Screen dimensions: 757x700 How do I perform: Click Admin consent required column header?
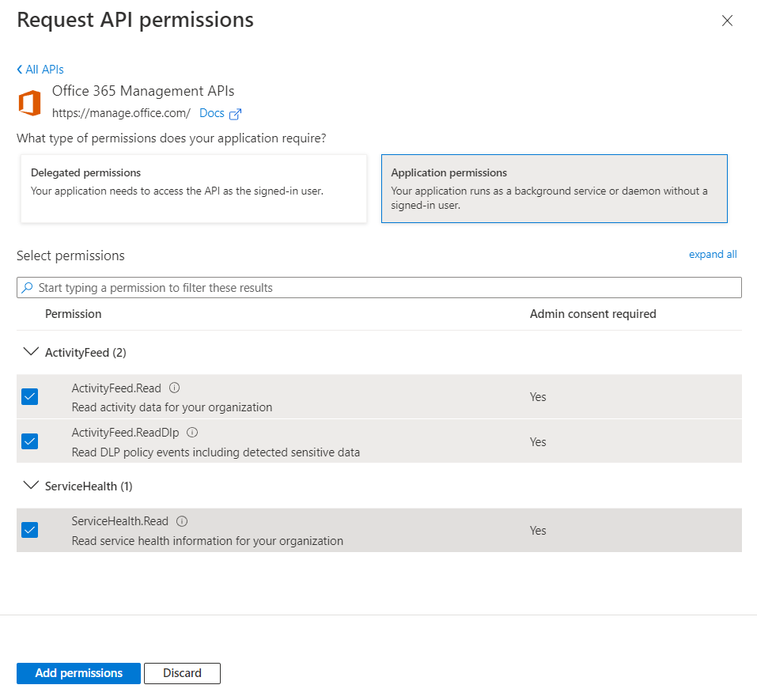[592, 314]
